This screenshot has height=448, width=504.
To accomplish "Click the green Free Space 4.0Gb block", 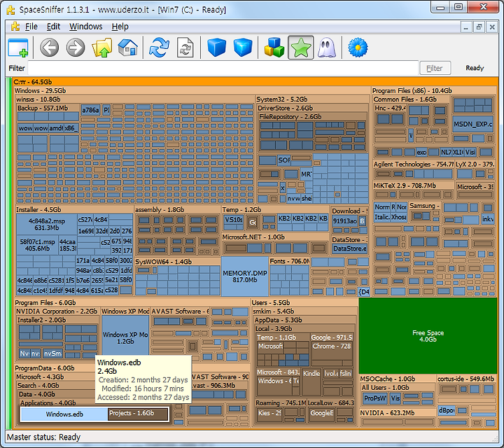I will [x=428, y=336].
